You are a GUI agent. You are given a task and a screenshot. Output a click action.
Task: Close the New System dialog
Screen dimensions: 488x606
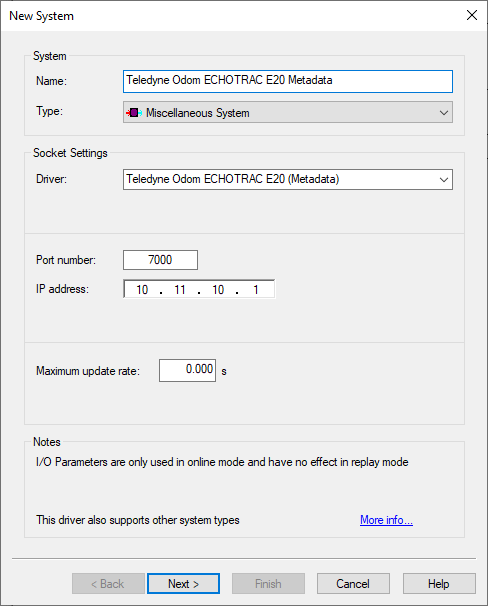(x=472, y=15)
